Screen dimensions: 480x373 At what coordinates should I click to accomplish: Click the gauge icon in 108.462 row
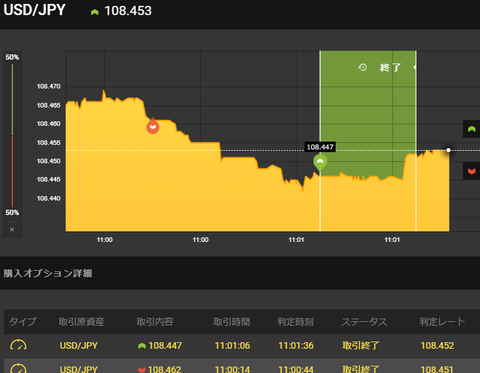coord(18,368)
